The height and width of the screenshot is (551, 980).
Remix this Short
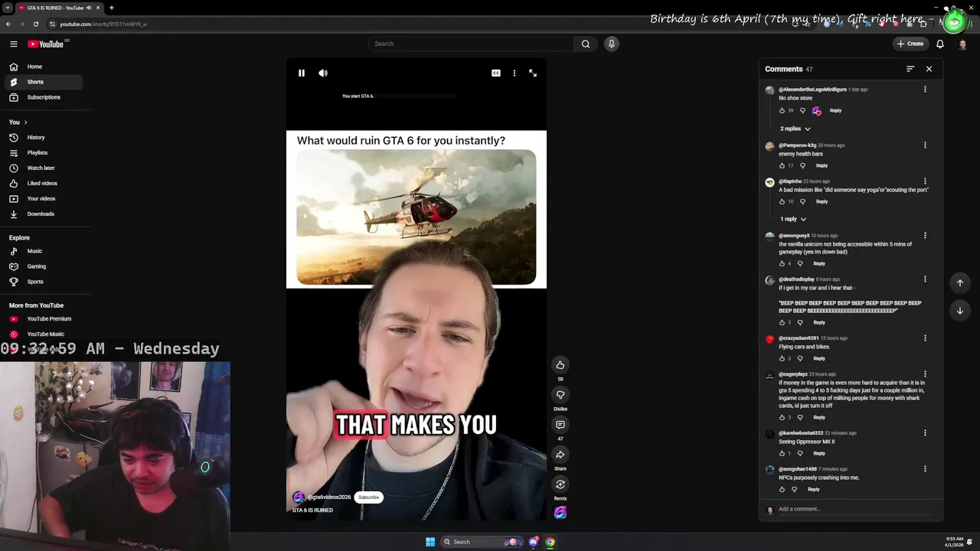coord(560,484)
